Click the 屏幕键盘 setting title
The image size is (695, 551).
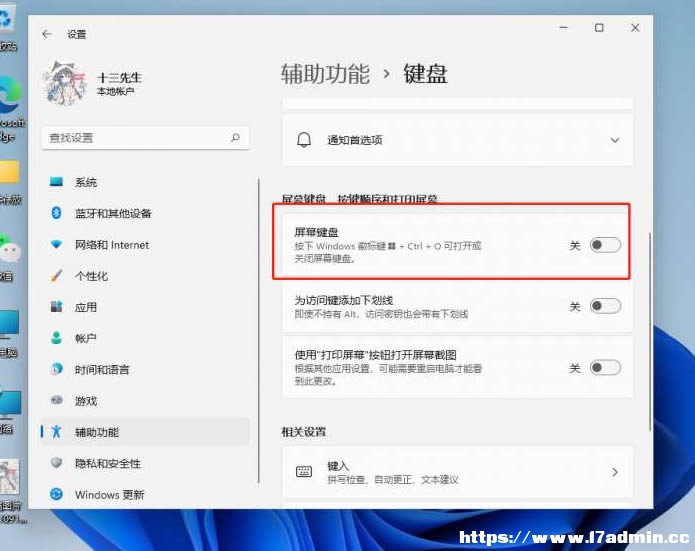[316, 232]
